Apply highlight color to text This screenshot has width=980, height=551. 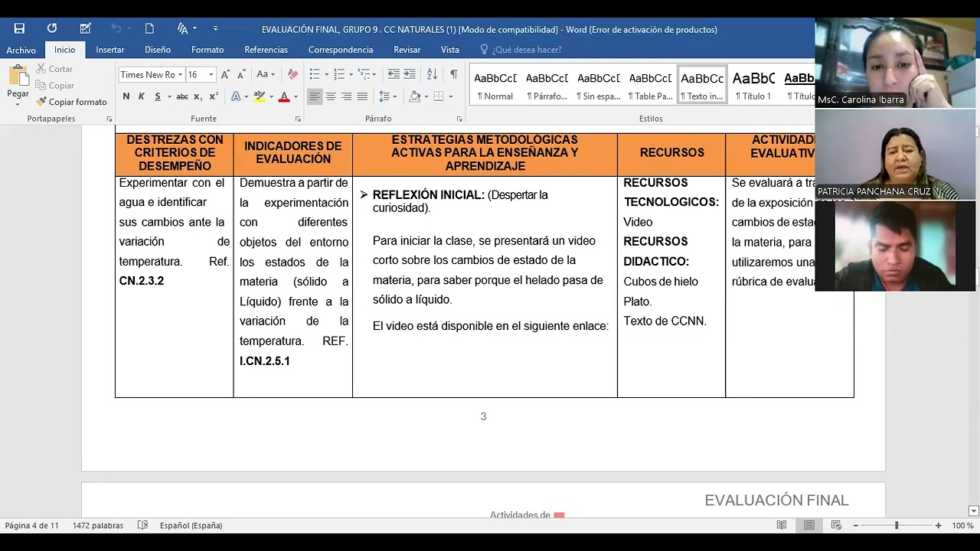pyautogui.click(x=260, y=96)
